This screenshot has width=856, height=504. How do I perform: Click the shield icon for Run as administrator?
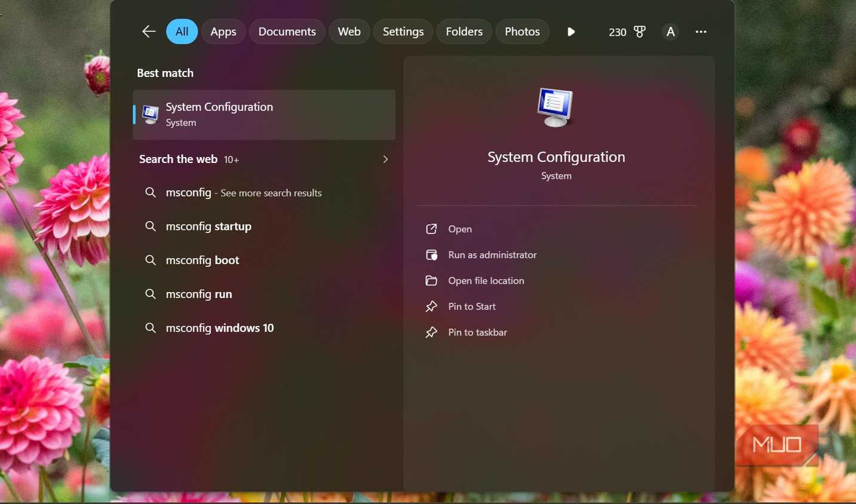click(x=431, y=255)
